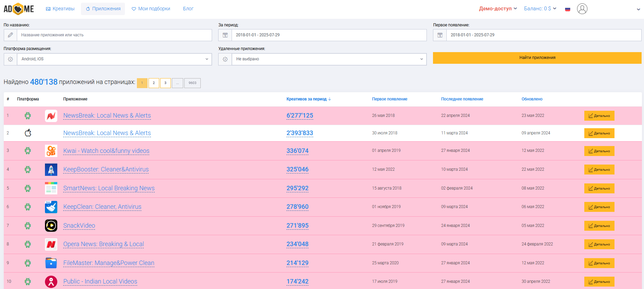Click the Public Indian Local Videos app icon
The width and height of the screenshot is (644, 289).
(x=51, y=282)
